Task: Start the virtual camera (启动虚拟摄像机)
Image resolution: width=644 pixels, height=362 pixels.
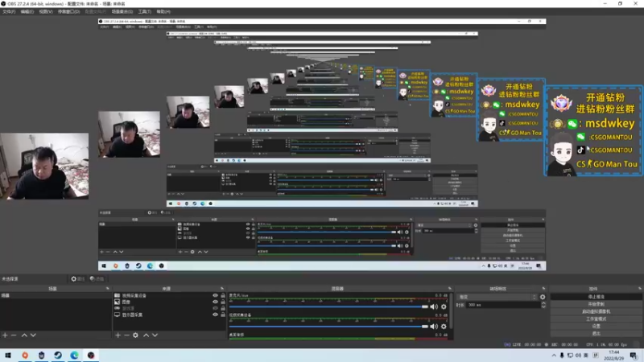Action: [x=596, y=311]
